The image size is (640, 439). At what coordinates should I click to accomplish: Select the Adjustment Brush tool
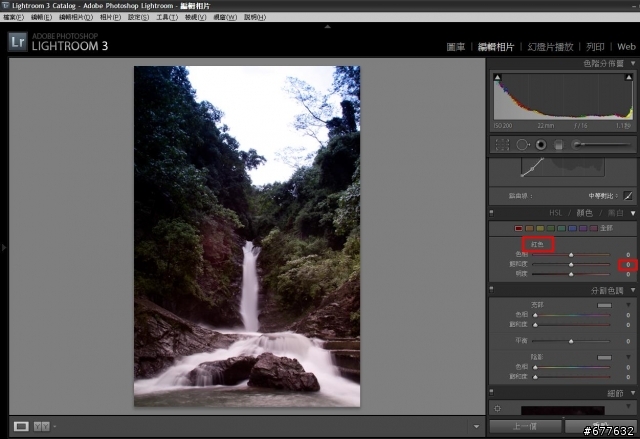pos(601,144)
